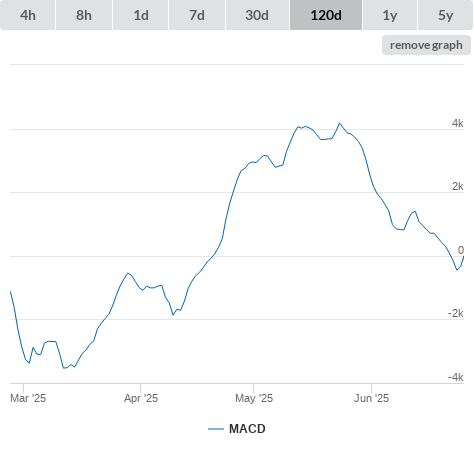Viewport: 474px width, 455px height.
Task: Click the -4k y-axis label
Action: coord(456,377)
